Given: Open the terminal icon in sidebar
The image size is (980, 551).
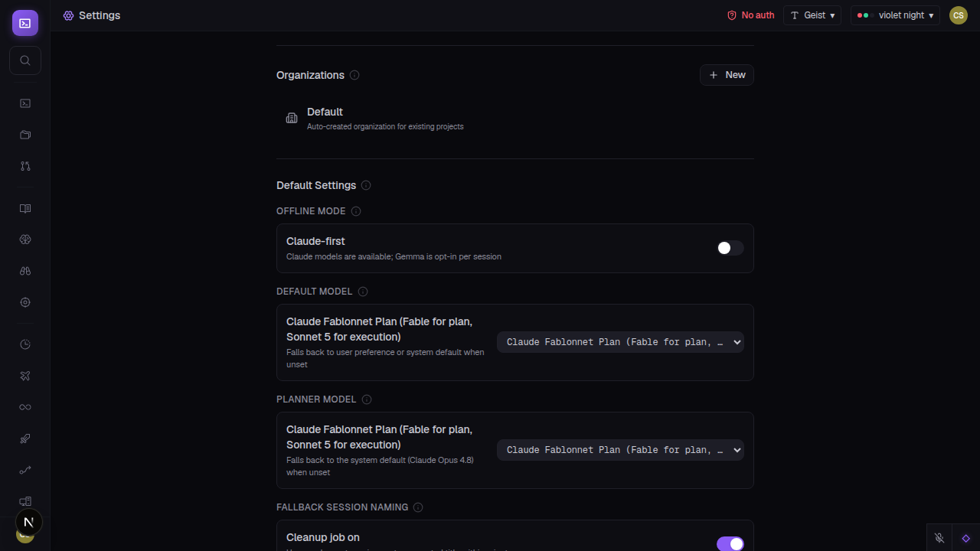Looking at the screenshot, I should 25,103.
